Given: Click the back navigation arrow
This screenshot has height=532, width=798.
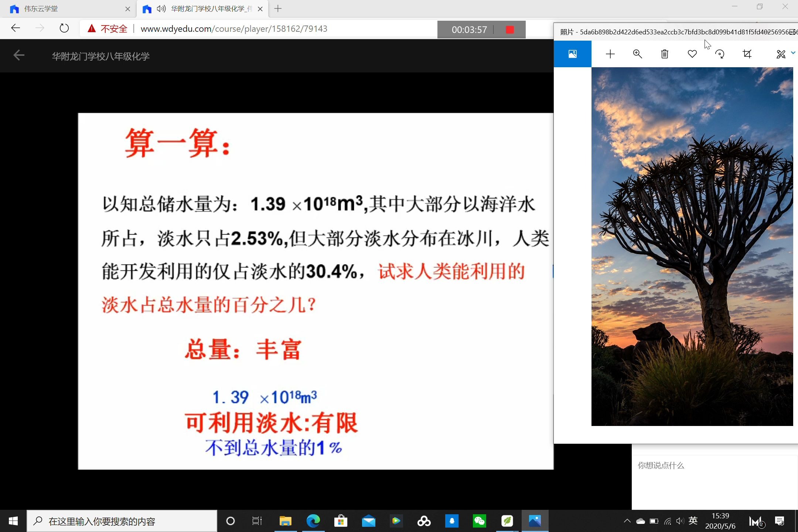Looking at the screenshot, I should pyautogui.click(x=17, y=28).
